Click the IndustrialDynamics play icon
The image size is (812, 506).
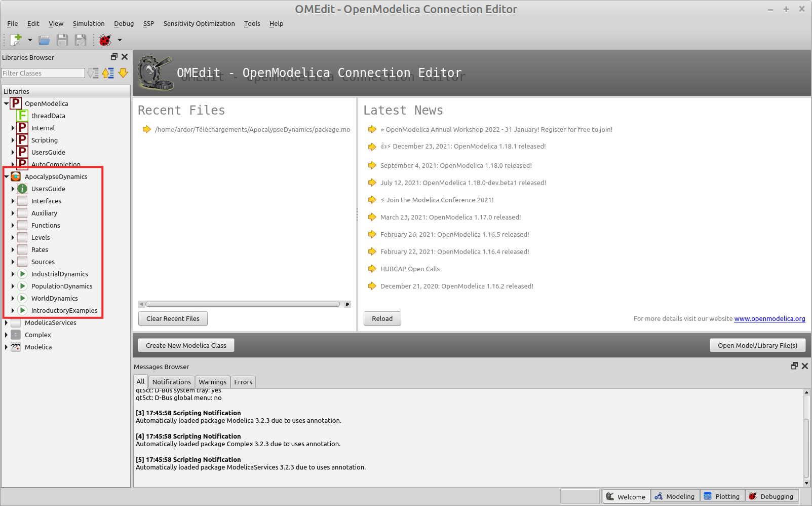[x=22, y=274]
